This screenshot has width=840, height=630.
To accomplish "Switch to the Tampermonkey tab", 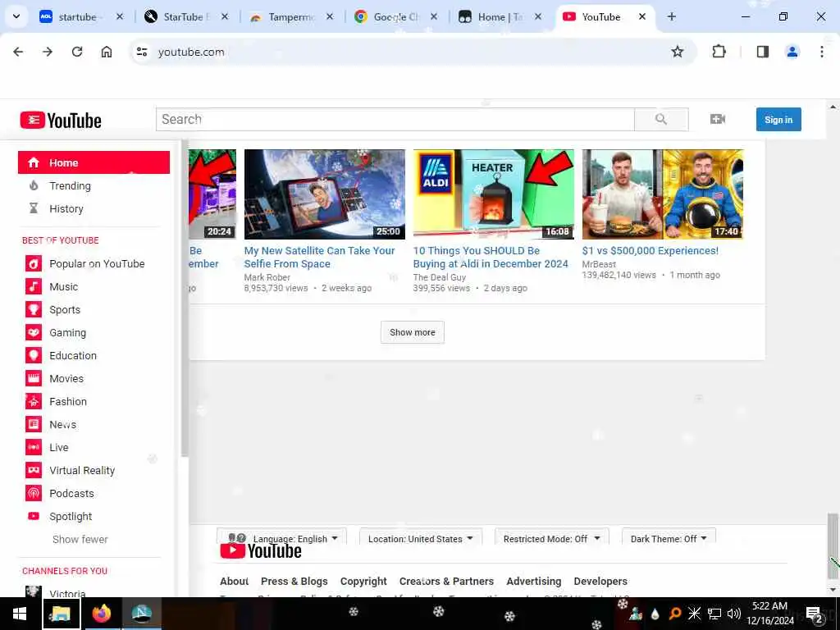I will coord(291,16).
